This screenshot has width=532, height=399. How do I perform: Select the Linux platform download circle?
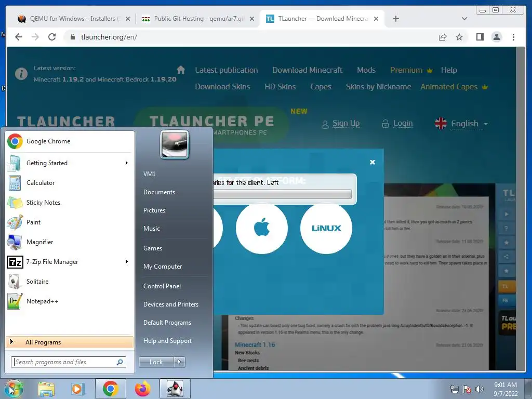point(326,228)
